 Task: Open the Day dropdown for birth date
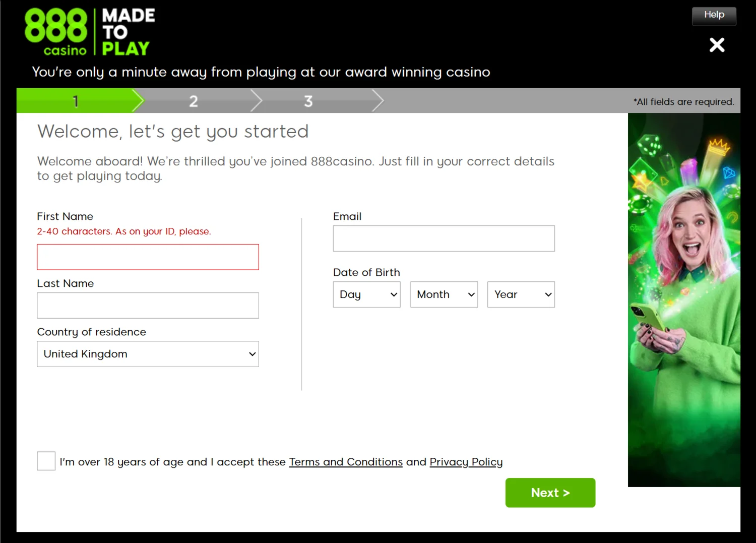(366, 294)
